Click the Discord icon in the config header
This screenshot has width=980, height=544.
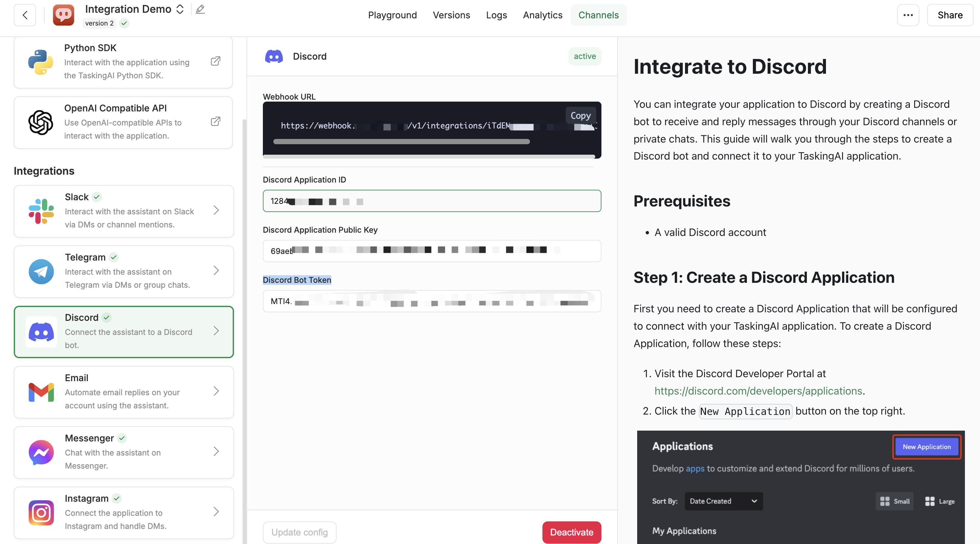pos(274,57)
